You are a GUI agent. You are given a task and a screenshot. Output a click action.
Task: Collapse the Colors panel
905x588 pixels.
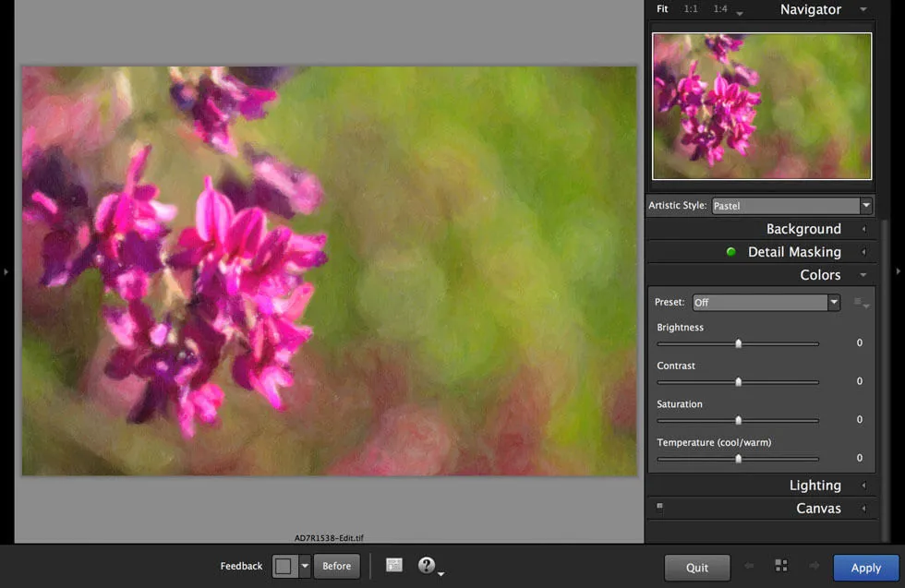[x=863, y=274]
